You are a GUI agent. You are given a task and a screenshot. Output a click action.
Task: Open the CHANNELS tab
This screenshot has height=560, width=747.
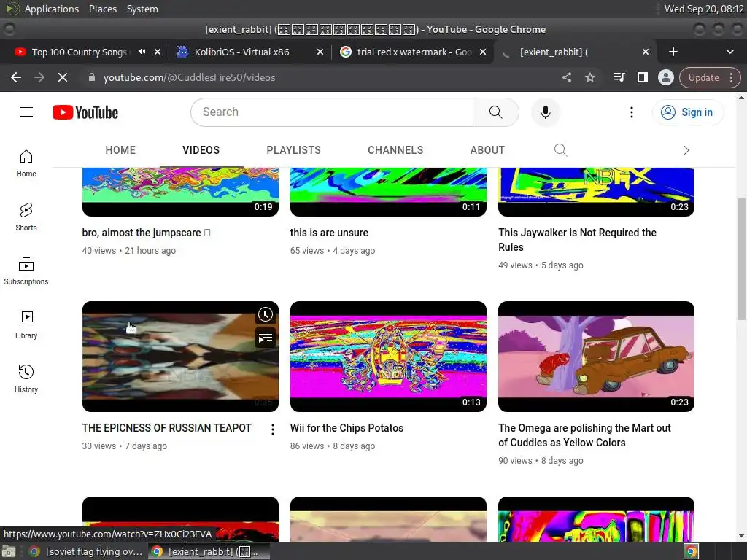(x=395, y=150)
